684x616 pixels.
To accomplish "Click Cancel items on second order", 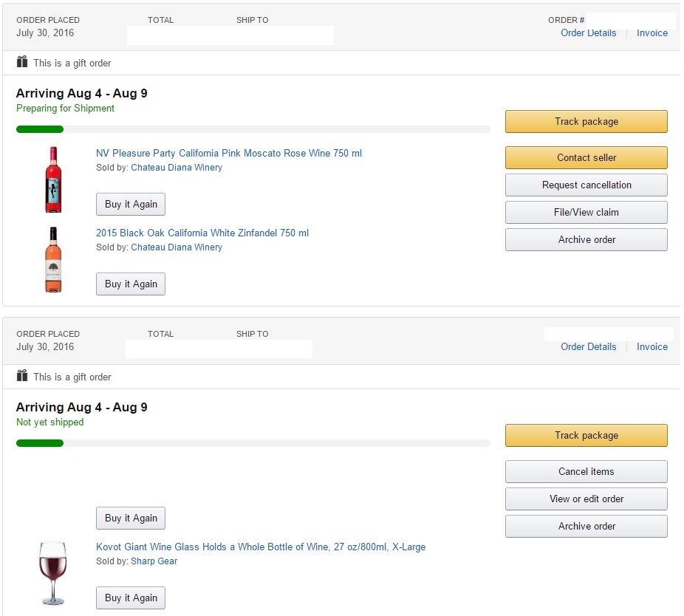I will pyautogui.click(x=586, y=471).
